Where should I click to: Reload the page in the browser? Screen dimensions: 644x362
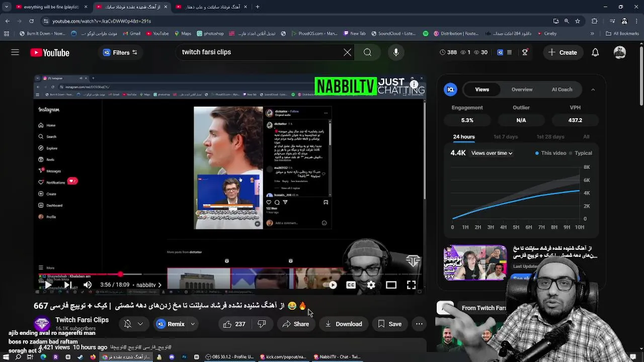point(31,21)
